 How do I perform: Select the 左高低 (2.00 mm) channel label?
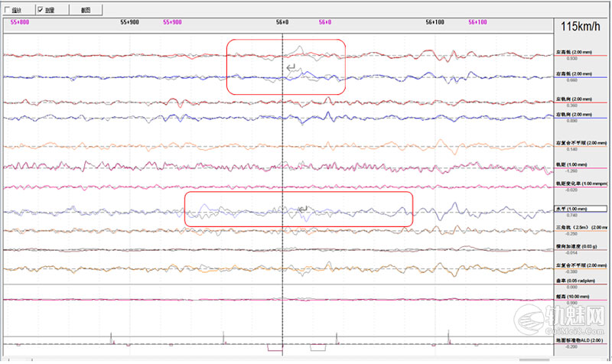(x=574, y=52)
